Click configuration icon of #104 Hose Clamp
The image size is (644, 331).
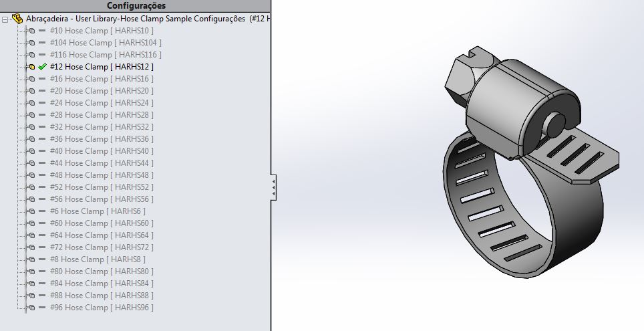[x=31, y=42]
